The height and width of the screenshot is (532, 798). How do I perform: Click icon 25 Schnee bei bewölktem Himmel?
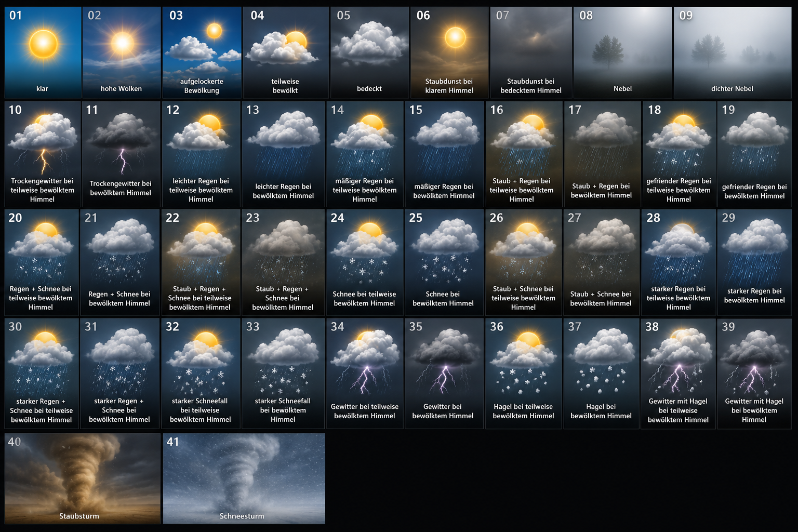[444, 262]
